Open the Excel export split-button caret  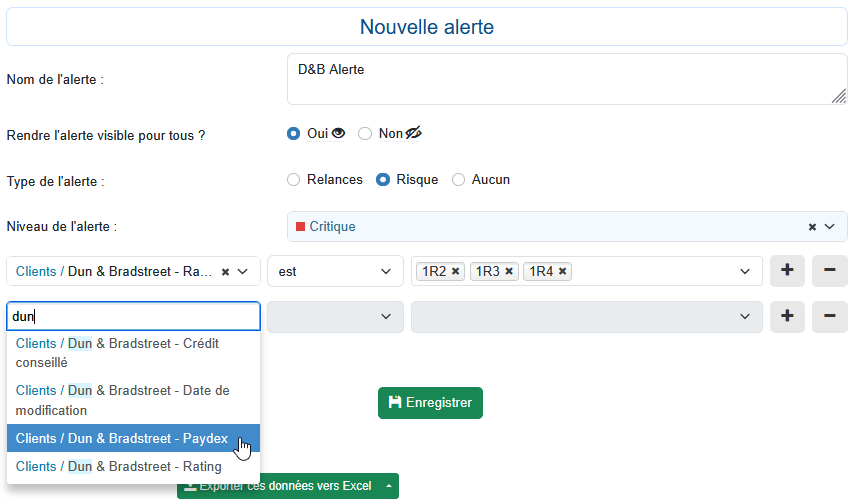click(389, 486)
